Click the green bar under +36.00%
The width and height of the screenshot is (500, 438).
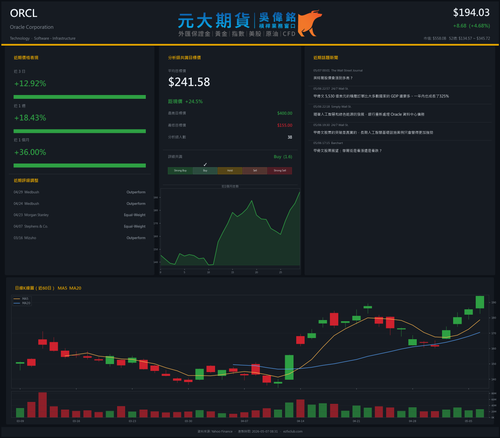80,165
